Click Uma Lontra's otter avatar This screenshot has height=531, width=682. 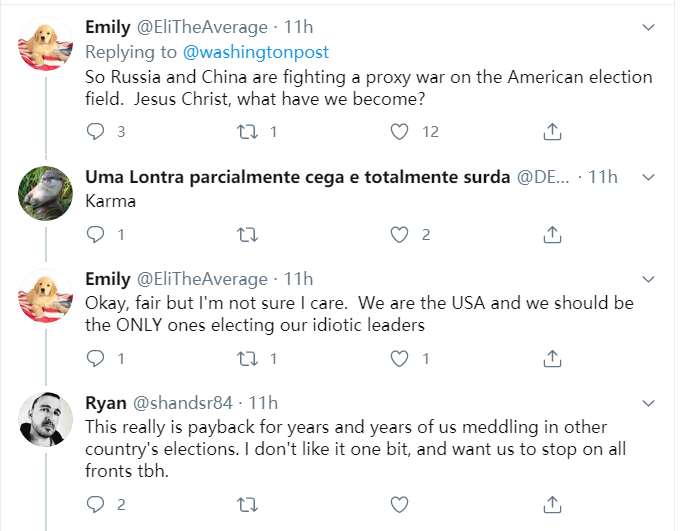point(46,191)
